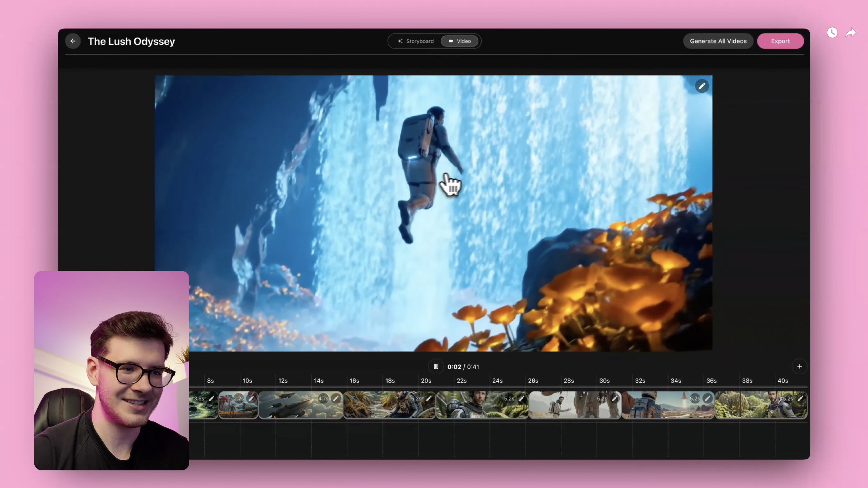
Task: Edit the 3.6s clip via its pencil icon
Action: coord(211,399)
